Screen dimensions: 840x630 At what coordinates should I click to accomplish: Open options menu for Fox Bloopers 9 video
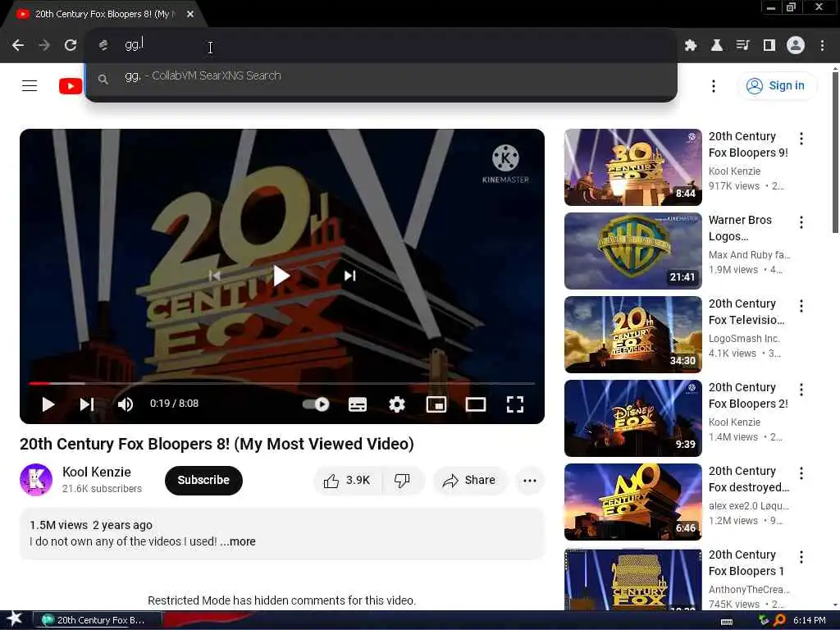(x=801, y=139)
